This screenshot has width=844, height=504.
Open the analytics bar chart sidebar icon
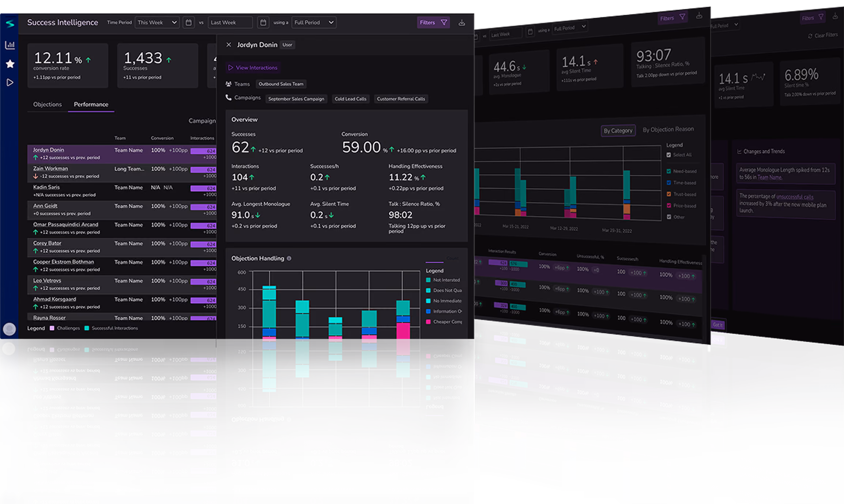[10, 45]
